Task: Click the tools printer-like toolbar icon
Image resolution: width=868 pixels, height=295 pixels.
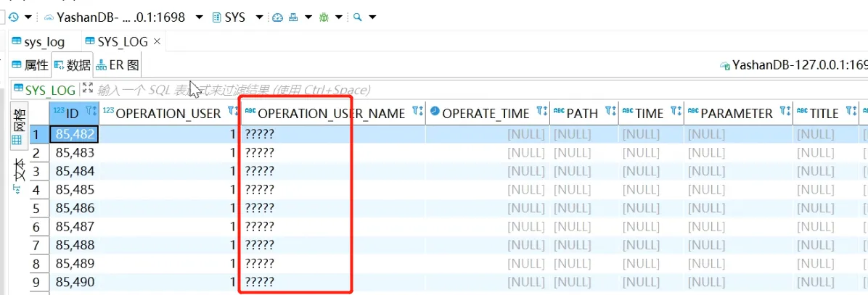Action: point(293,17)
